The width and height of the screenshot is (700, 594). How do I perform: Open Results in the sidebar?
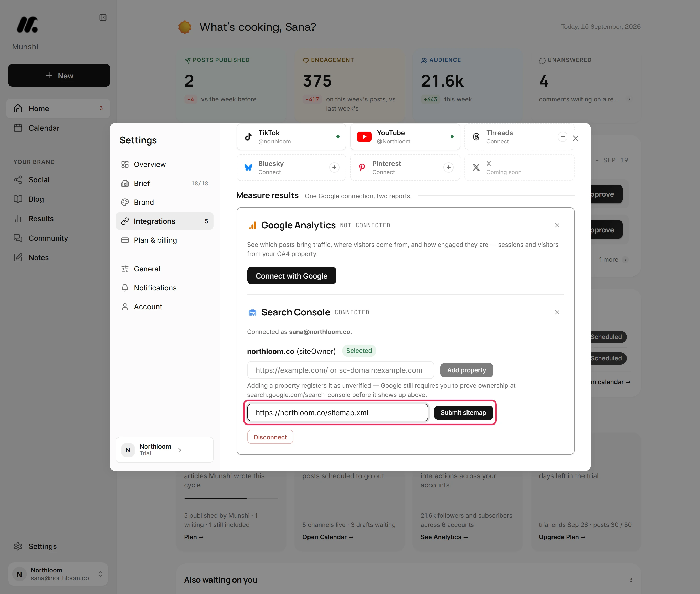click(58, 219)
